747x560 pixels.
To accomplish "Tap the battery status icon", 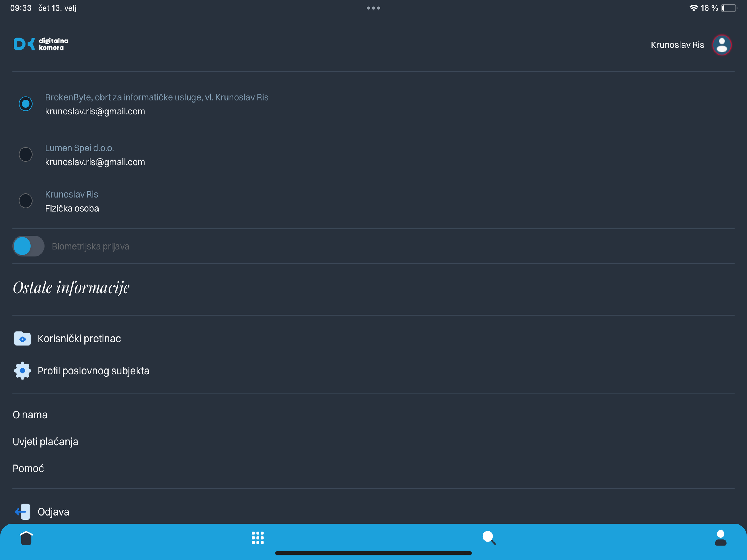I will [729, 8].
